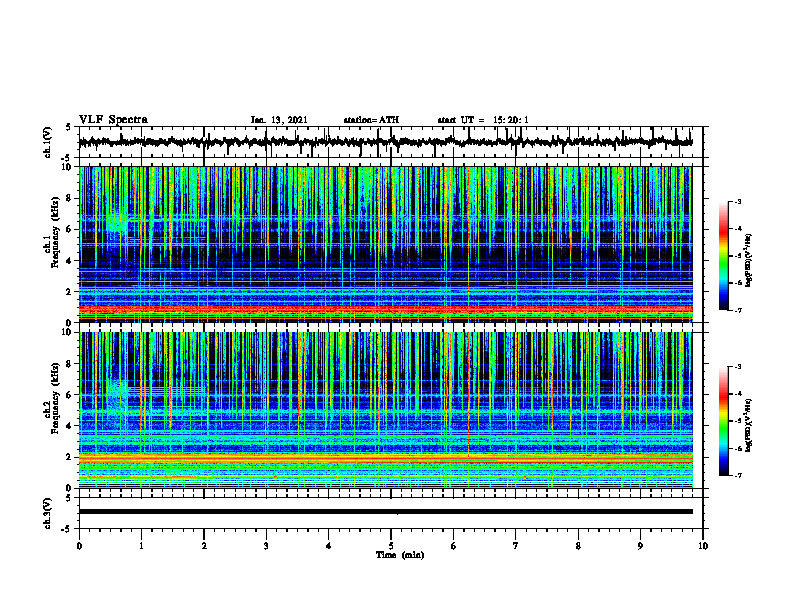Click time axis tick label "9"
The width and height of the screenshot is (792, 612).
[x=640, y=546]
